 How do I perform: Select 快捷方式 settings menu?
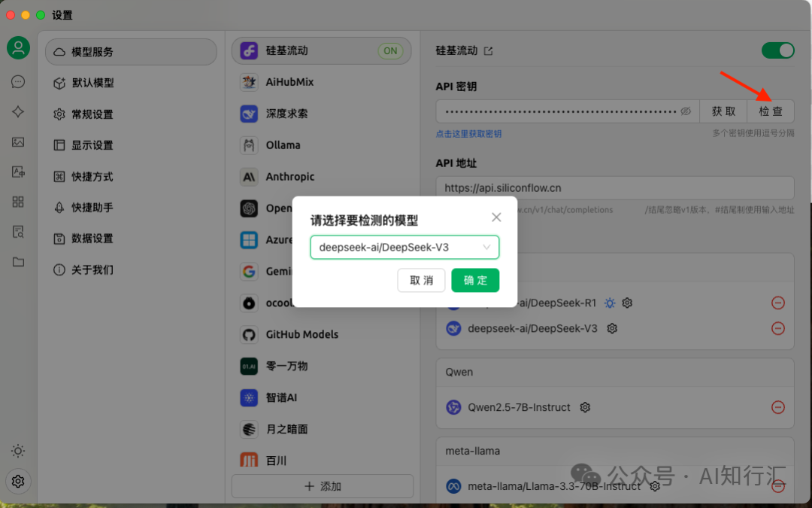pos(131,177)
